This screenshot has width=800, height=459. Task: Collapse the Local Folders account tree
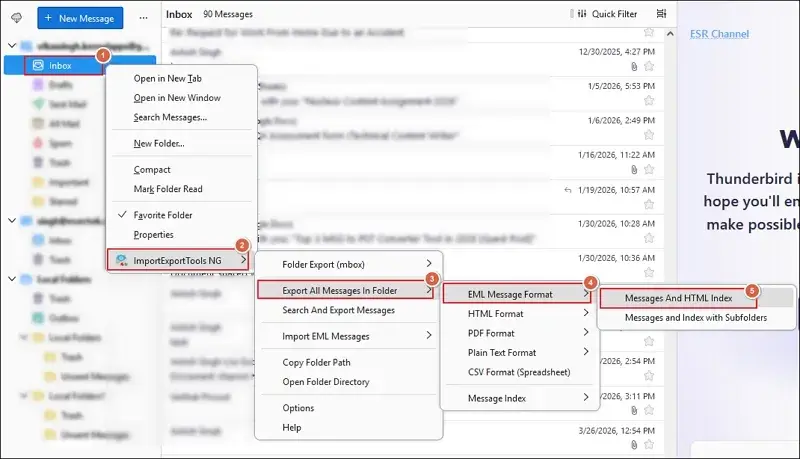(12, 279)
